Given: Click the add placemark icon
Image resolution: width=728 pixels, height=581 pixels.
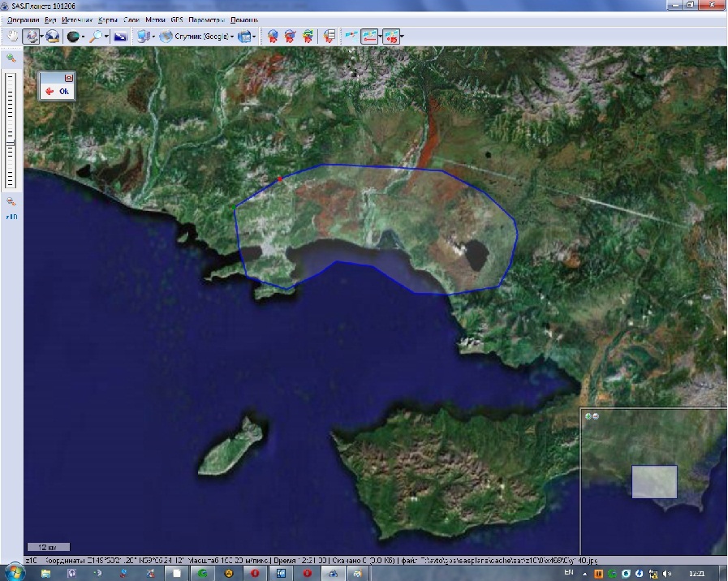Looking at the screenshot, I should [x=273, y=37].
